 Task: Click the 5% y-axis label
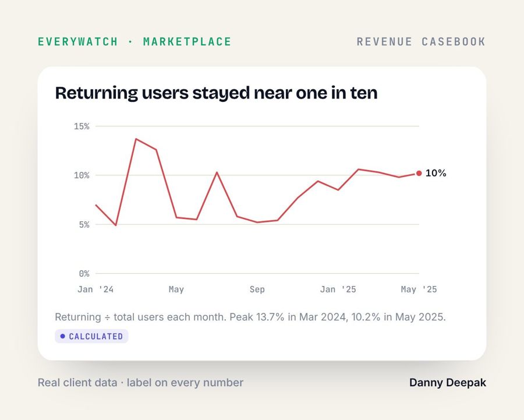tap(84, 225)
